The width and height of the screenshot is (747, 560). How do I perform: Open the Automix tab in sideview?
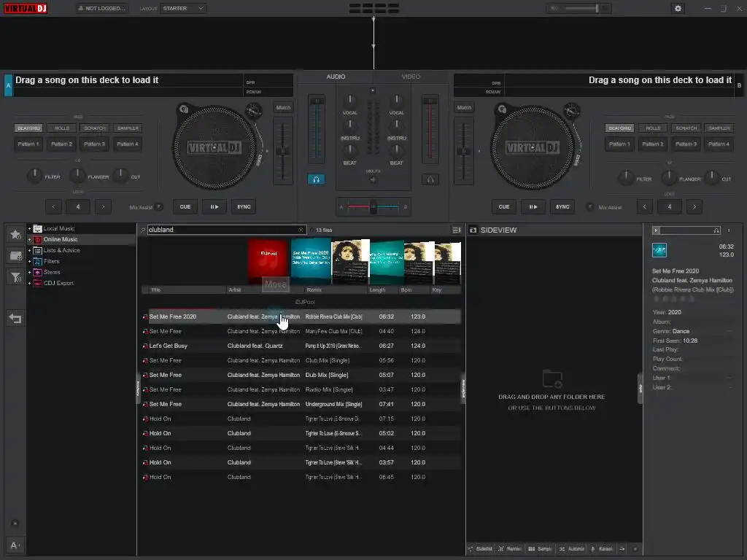(572, 548)
